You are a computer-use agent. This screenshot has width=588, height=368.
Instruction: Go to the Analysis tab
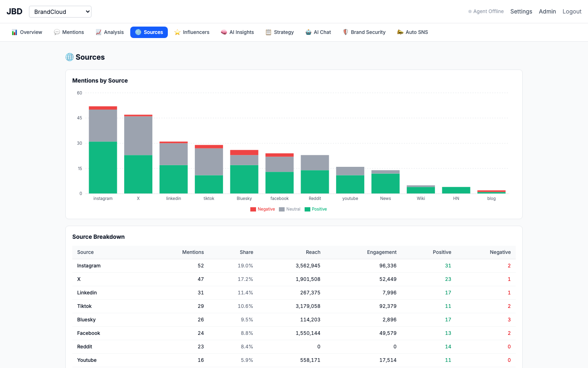click(x=110, y=32)
